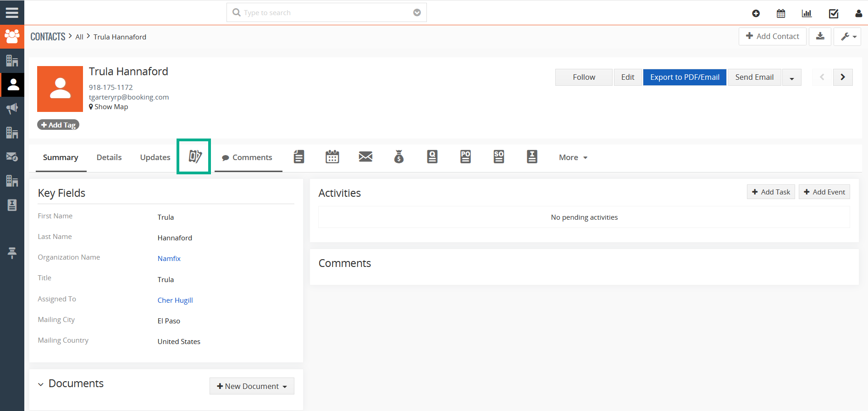Viewport: 868px width, 411px height.
Task: Go to the previous record arrow
Action: 822,77
